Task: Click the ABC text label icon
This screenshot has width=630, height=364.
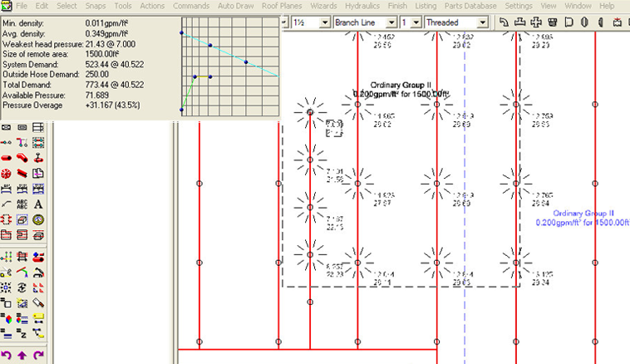Action: click(22, 204)
